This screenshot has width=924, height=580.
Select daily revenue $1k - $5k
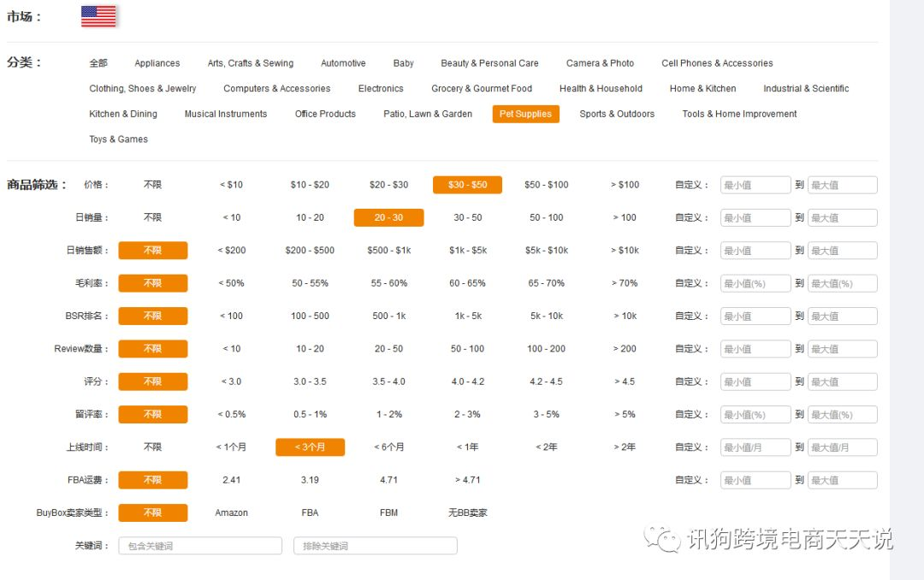click(x=467, y=251)
